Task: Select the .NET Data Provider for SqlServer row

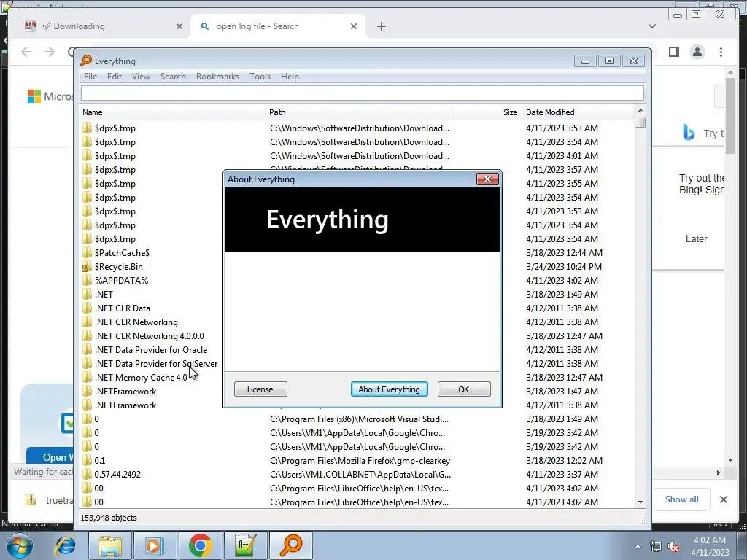Action: point(156,363)
